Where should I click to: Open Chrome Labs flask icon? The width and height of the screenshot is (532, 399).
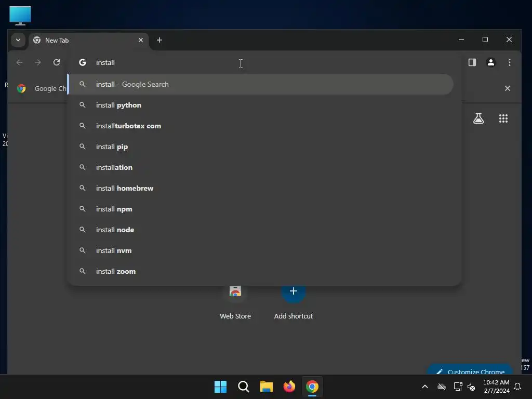(478, 118)
